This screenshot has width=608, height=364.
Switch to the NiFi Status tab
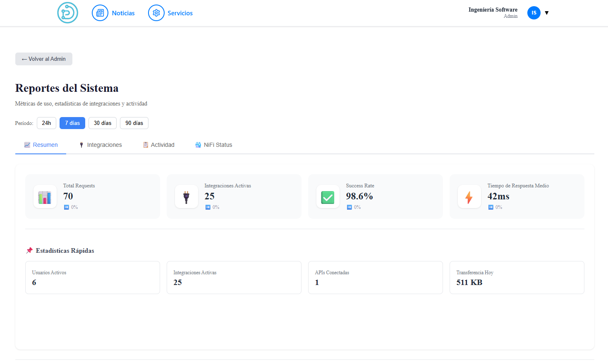coord(213,145)
